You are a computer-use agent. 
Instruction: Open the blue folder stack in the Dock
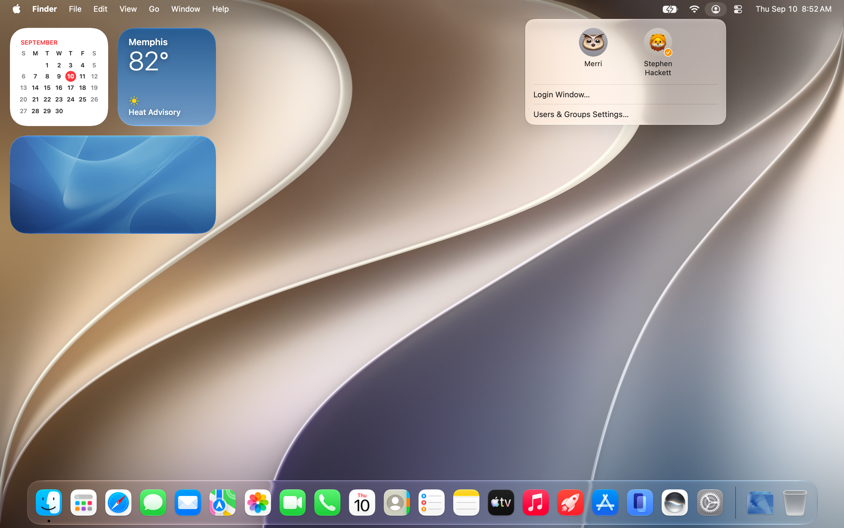click(759, 502)
